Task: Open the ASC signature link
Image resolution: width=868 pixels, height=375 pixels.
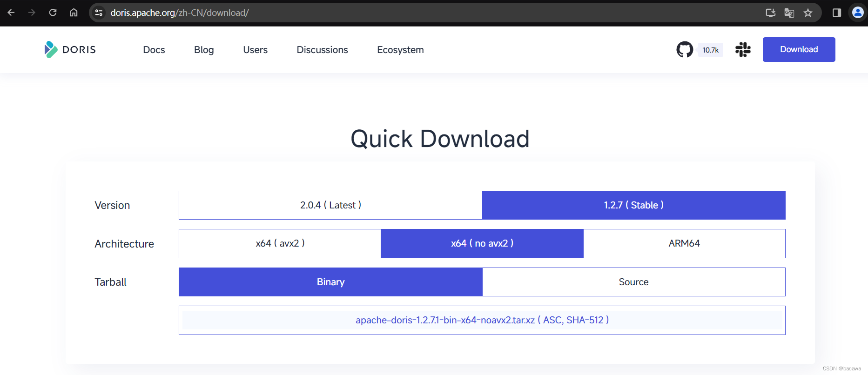Action: point(553,320)
